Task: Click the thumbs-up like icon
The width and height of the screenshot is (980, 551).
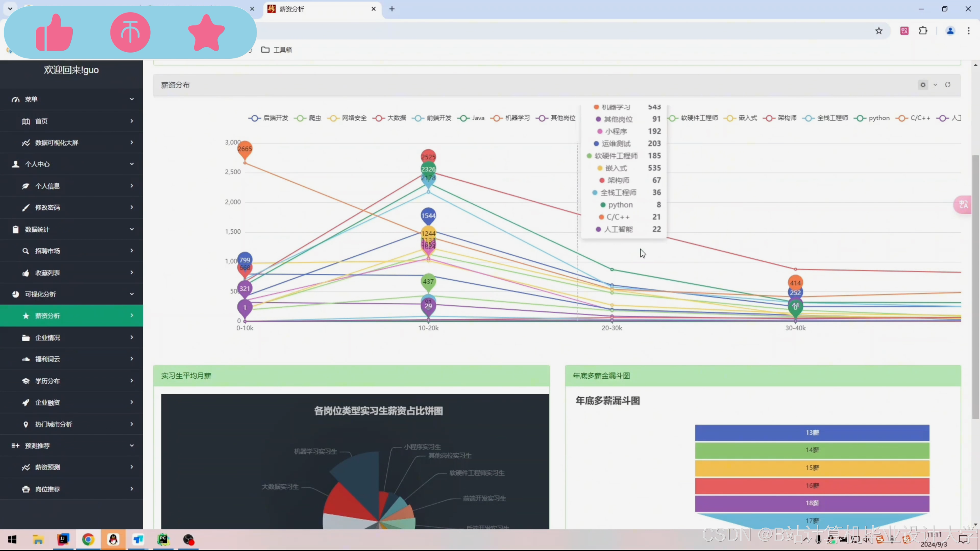Action: click(54, 33)
